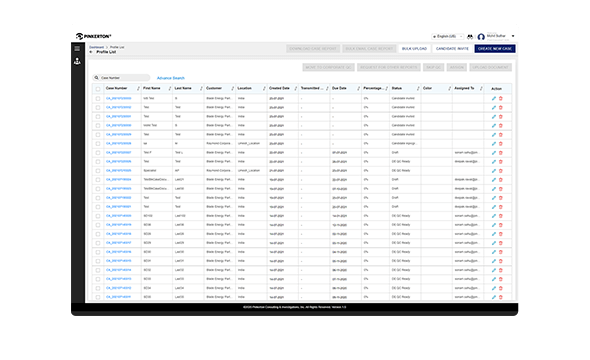The image size is (590, 360).
Task: Click the footer copyright text
Action: tap(294, 307)
